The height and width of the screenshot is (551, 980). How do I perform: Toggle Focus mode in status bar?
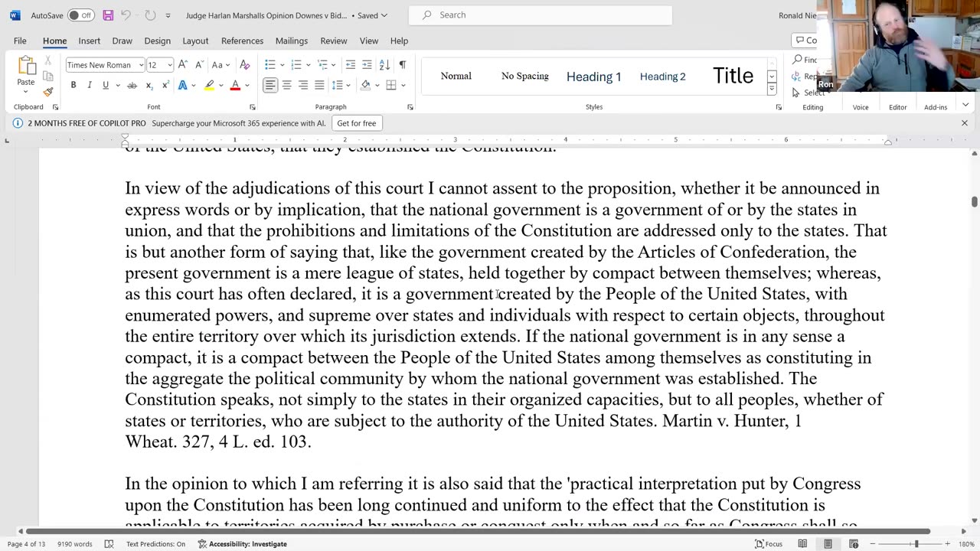[x=769, y=544]
